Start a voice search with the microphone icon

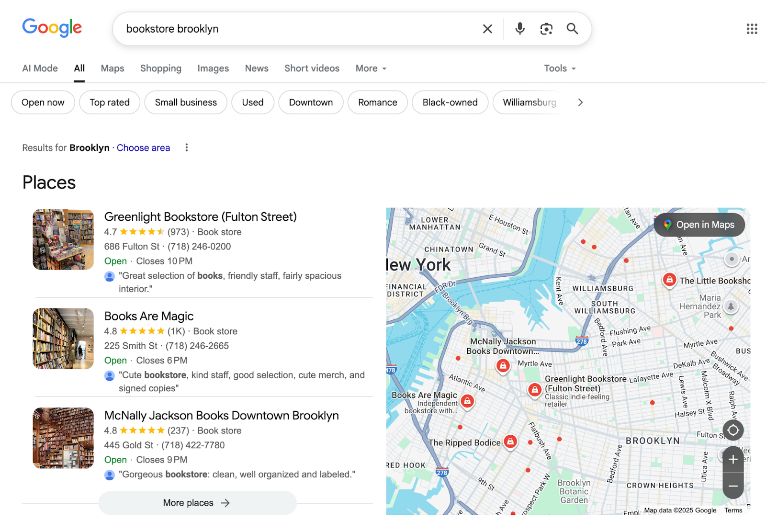coord(519,29)
